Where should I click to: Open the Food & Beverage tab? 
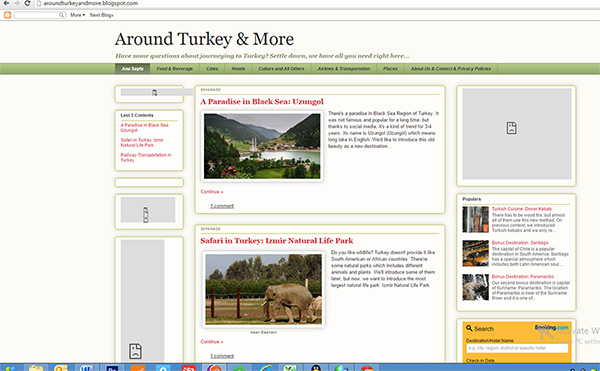coord(174,68)
